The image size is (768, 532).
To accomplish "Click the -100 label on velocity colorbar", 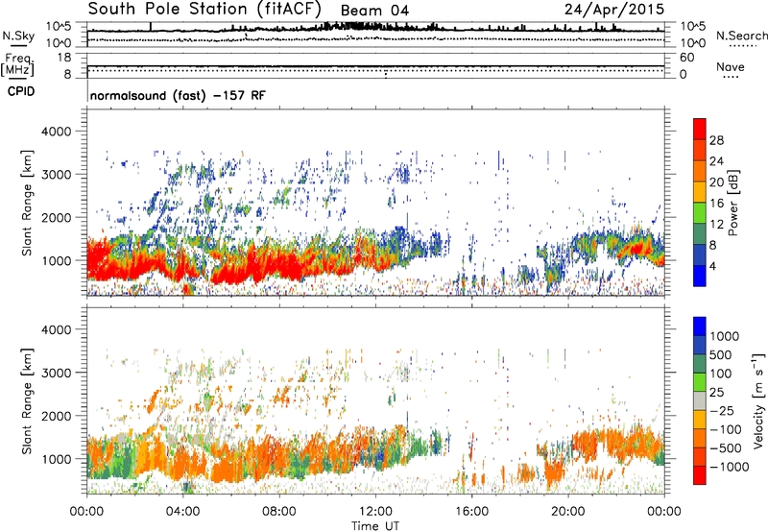I will (727, 429).
